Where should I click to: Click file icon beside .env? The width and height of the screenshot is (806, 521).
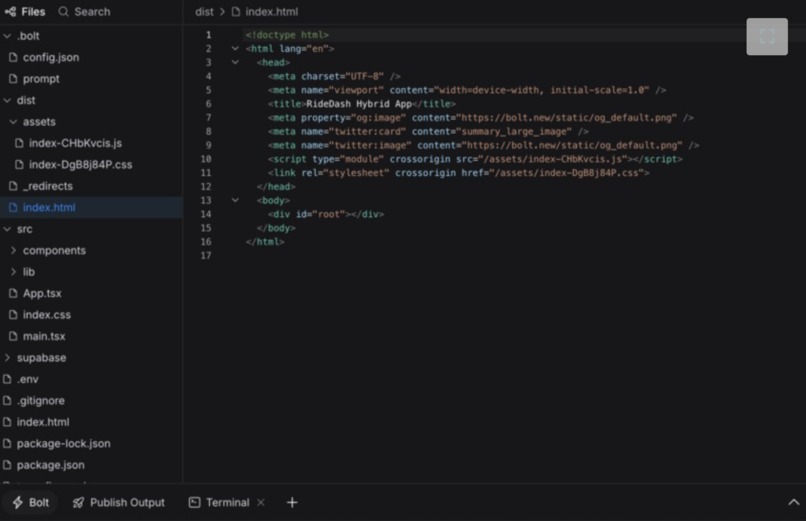click(x=7, y=379)
